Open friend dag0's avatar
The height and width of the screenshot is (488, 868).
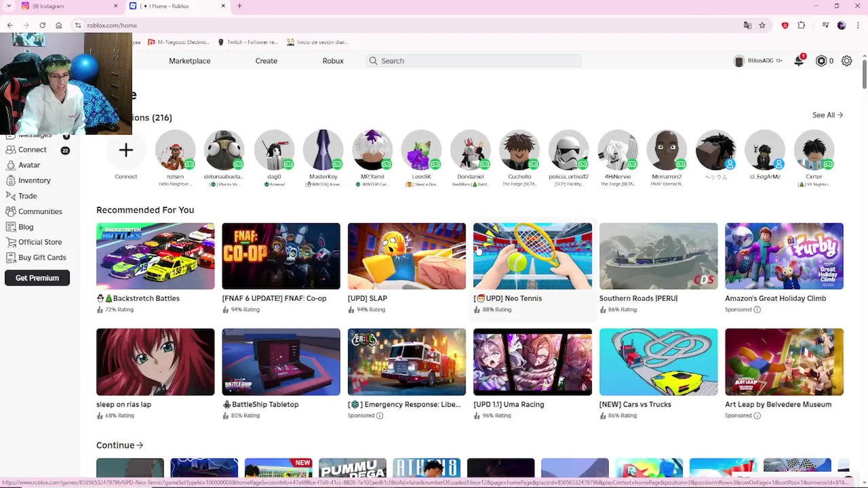[x=274, y=150]
